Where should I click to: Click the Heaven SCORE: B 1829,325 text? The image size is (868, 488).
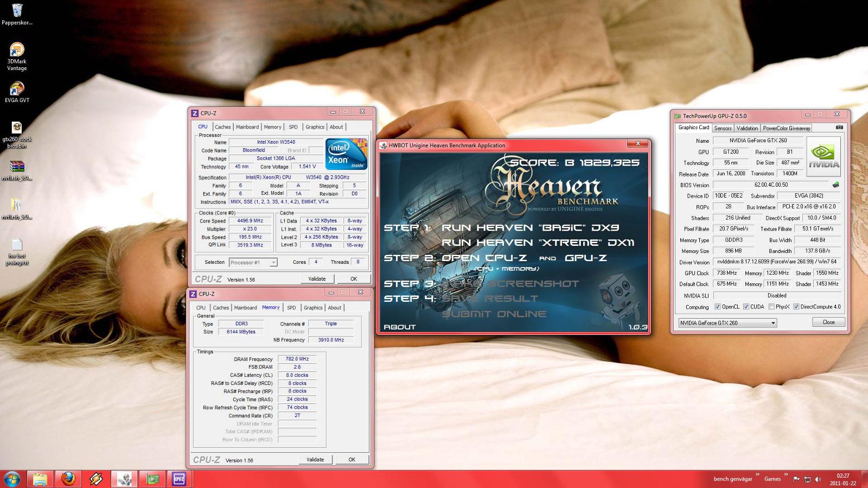pyautogui.click(x=575, y=162)
